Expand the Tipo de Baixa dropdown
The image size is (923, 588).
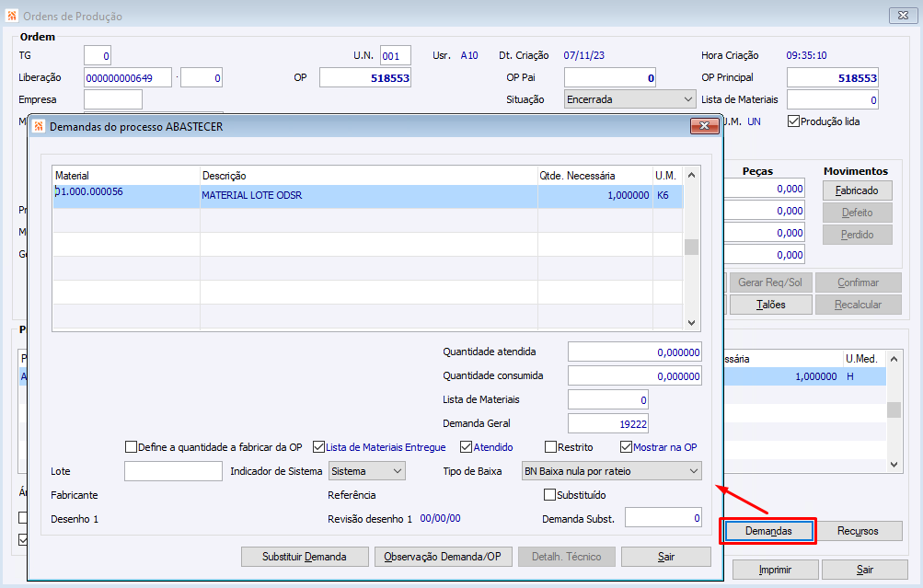coord(612,471)
